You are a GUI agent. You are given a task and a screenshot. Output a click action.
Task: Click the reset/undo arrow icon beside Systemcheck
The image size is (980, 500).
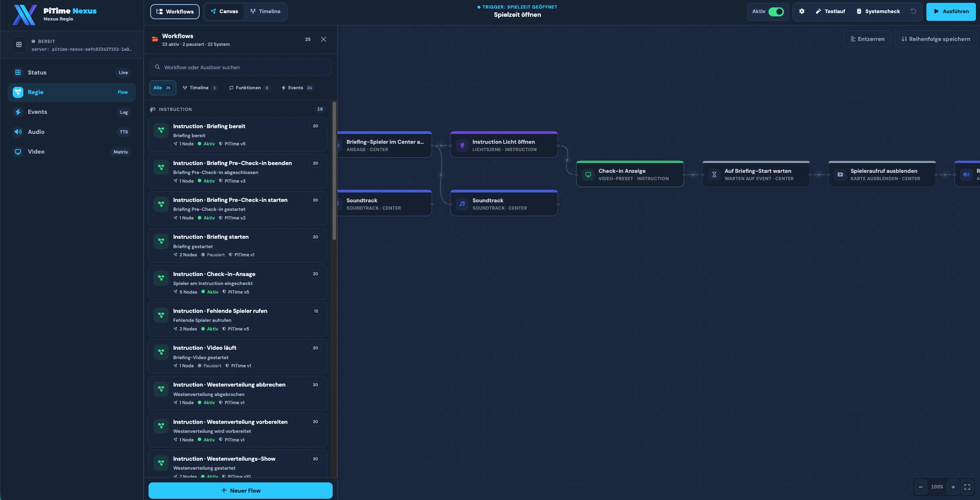point(913,11)
